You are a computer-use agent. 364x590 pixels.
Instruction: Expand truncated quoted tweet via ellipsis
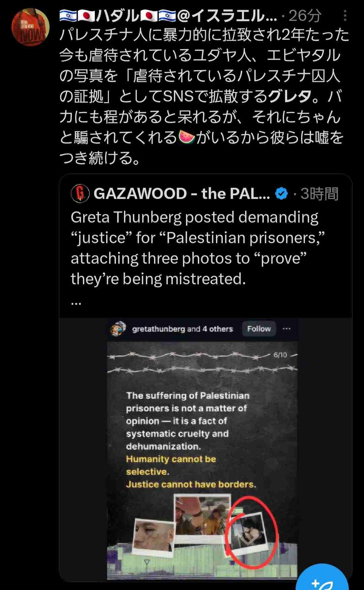point(76,303)
